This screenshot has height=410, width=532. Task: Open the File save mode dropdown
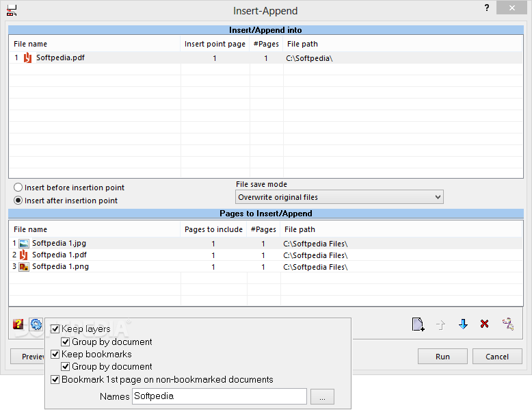pyautogui.click(x=339, y=197)
